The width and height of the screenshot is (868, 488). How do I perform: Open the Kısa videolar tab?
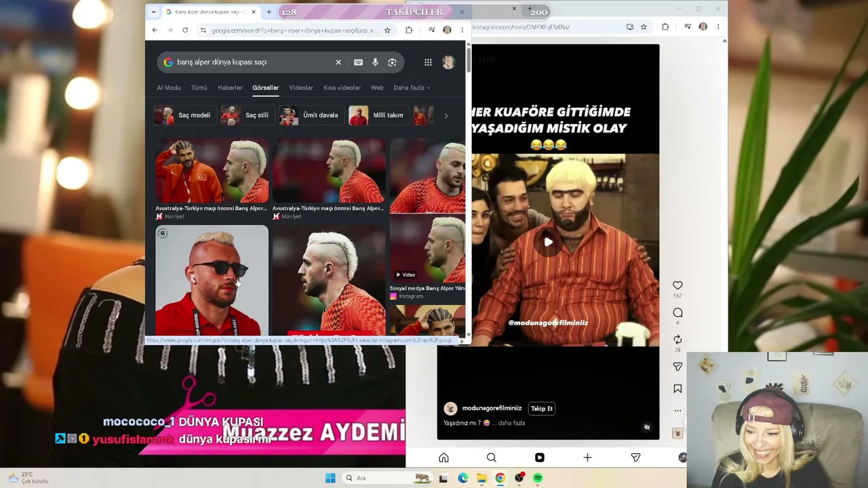pos(342,88)
